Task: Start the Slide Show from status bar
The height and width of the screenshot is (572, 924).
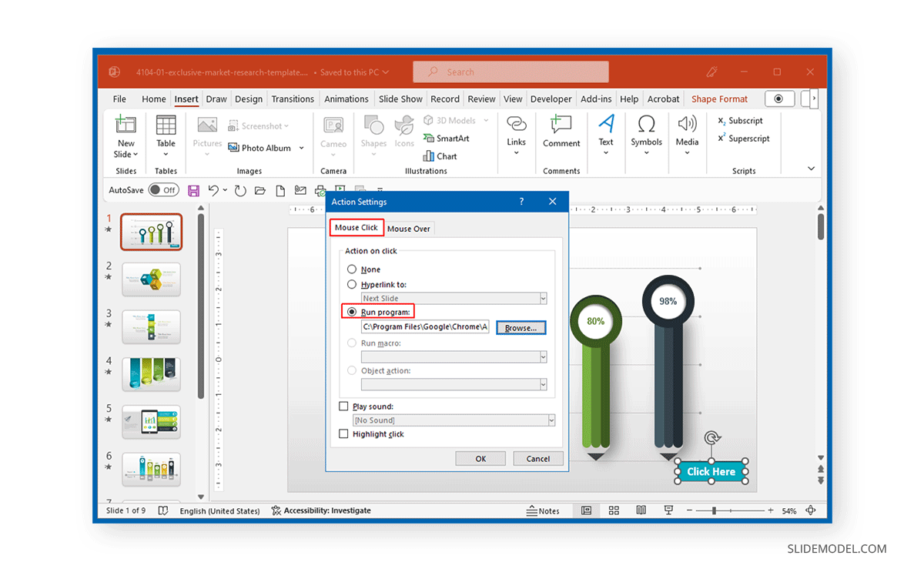Action: click(x=668, y=510)
